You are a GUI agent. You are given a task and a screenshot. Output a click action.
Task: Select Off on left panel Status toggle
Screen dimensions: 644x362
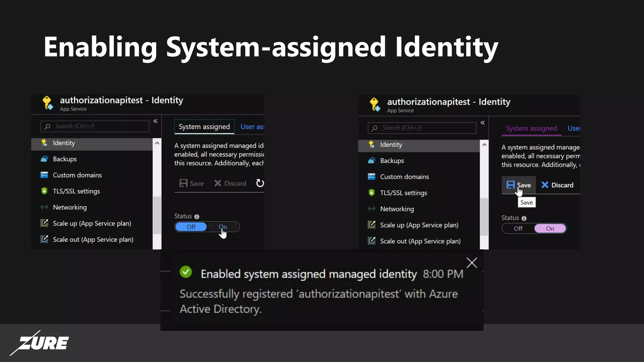tap(191, 227)
